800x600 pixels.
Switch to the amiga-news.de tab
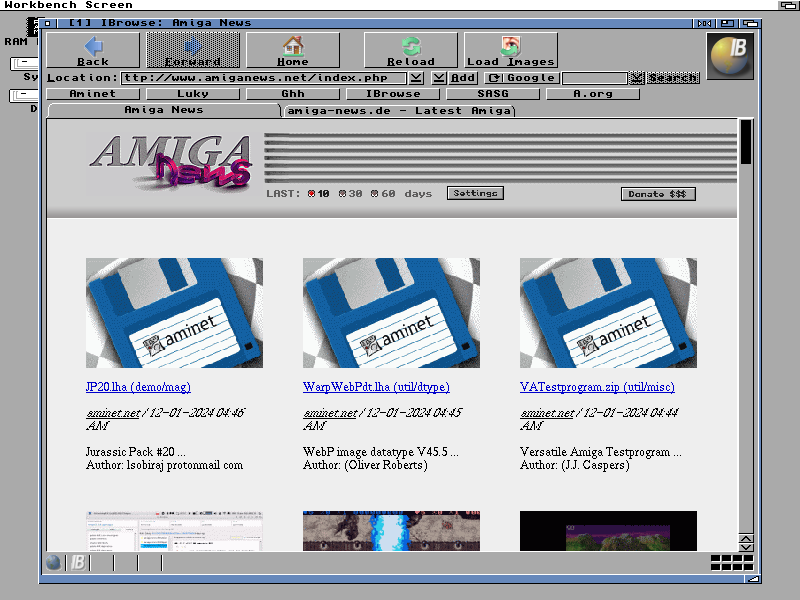(399, 111)
